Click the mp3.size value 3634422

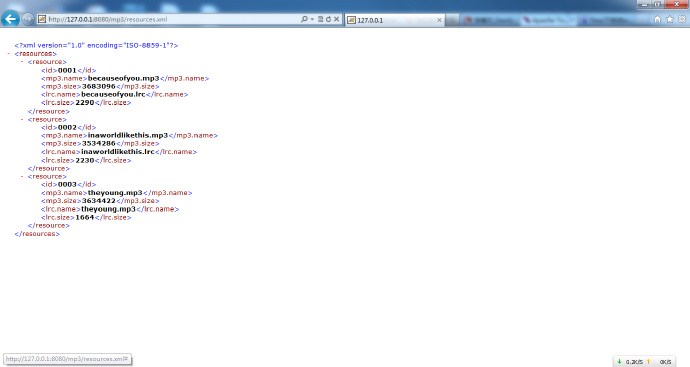tap(99, 201)
